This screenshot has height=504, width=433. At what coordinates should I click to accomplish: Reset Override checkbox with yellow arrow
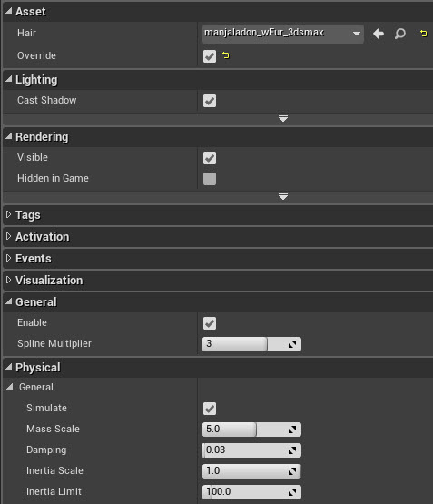click(226, 55)
